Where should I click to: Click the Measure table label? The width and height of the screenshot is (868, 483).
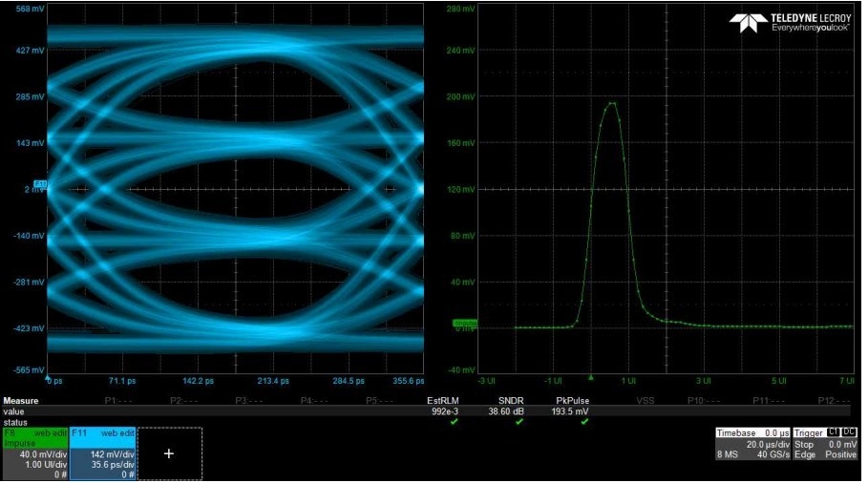(20, 401)
